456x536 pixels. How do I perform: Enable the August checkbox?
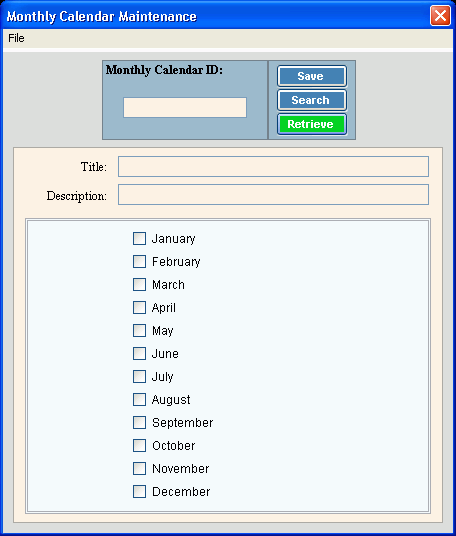pyautogui.click(x=139, y=399)
